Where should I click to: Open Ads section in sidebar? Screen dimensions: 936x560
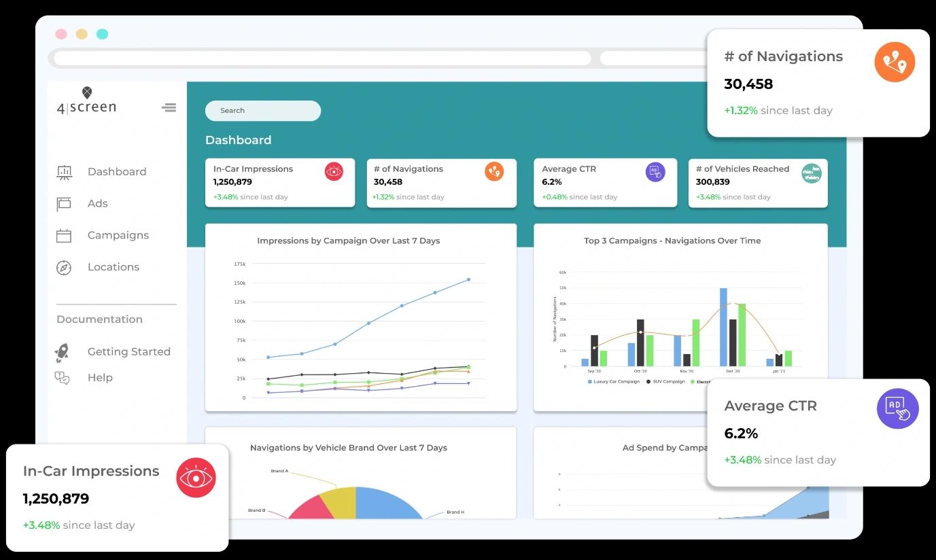(x=98, y=204)
